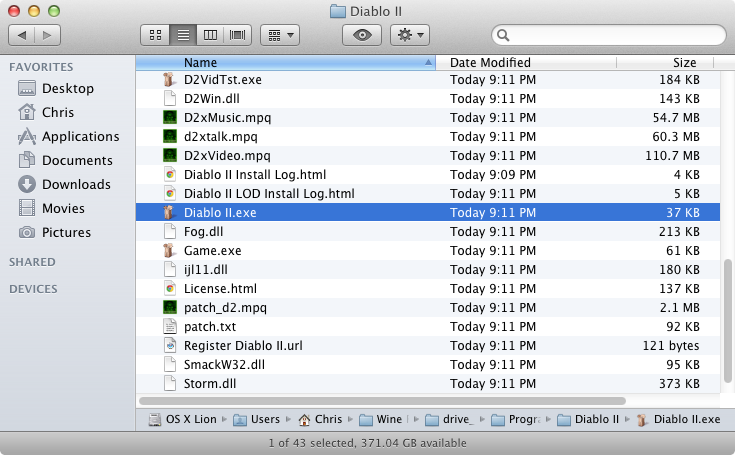Select the License.html Chrome icon
Image resolution: width=735 pixels, height=455 pixels.
click(169, 289)
